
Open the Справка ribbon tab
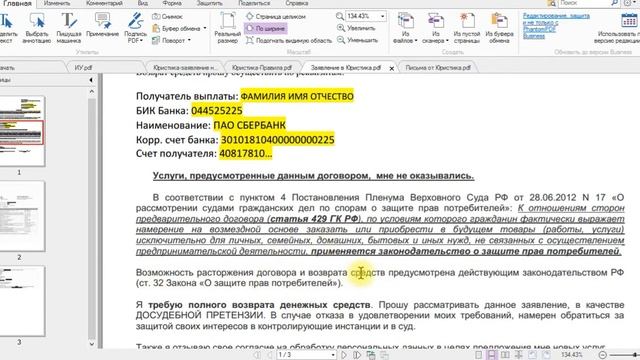pos(297,3)
